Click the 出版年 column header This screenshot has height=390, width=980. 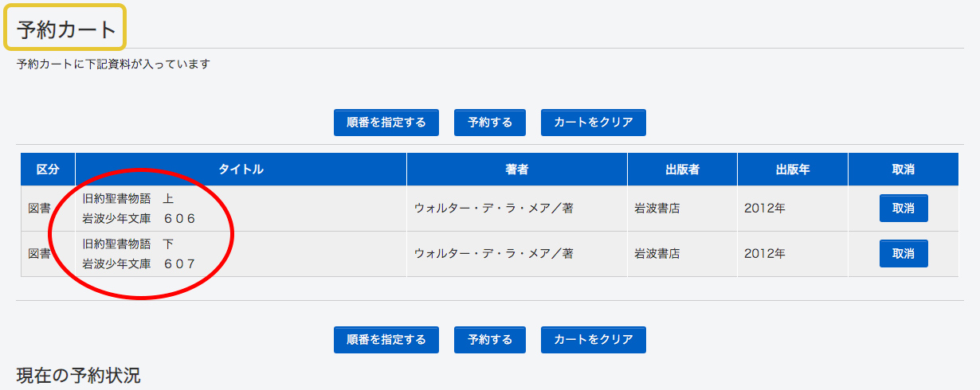click(793, 170)
